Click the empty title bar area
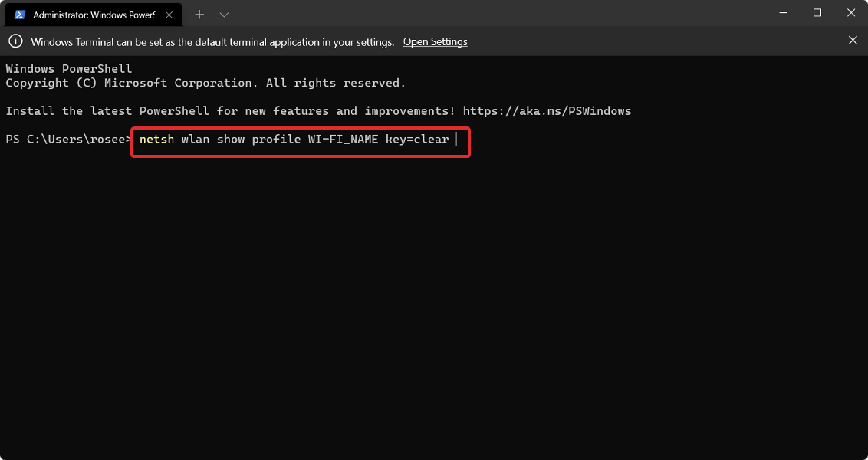 tap(498, 14)
